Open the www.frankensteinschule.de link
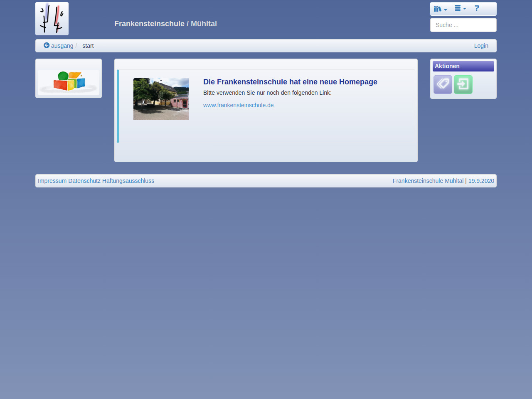The height and width of the screenshot is (399, 532). coord(238,105)
